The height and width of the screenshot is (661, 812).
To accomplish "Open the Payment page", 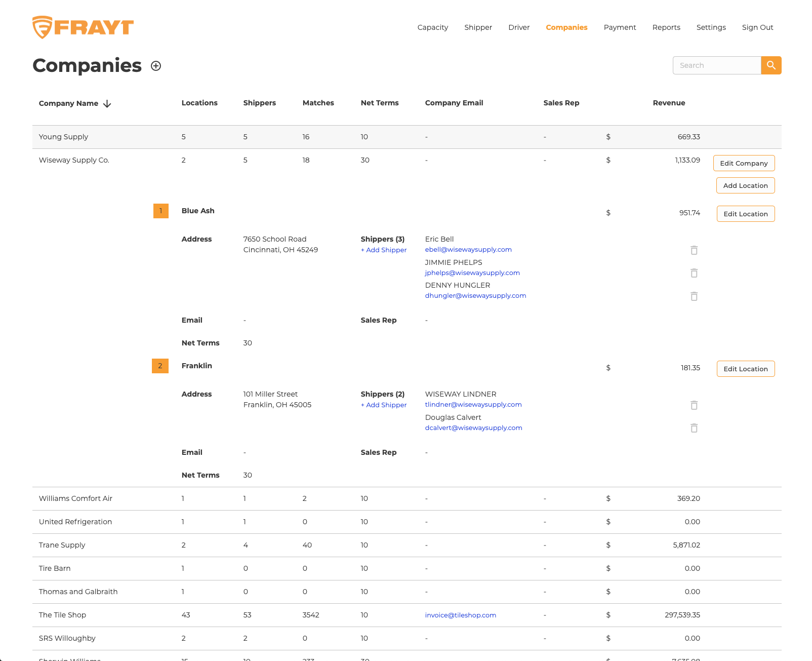I will pos(620,27).
